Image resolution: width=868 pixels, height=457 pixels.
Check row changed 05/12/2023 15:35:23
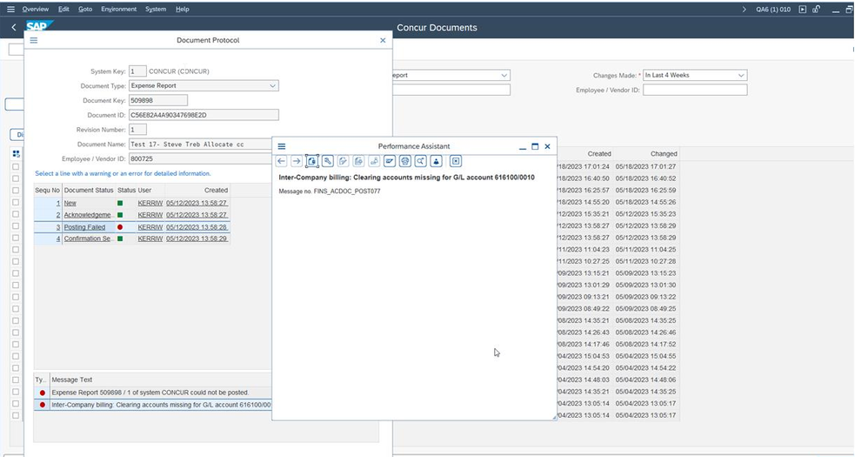[16, 214]
